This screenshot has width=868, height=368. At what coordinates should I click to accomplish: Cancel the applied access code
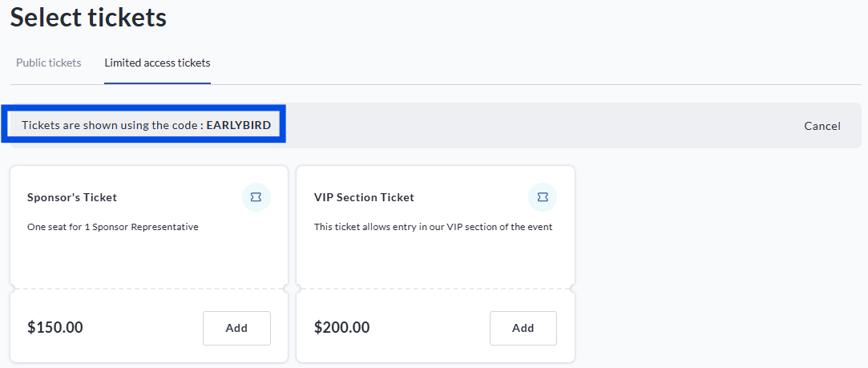point(822,126)
